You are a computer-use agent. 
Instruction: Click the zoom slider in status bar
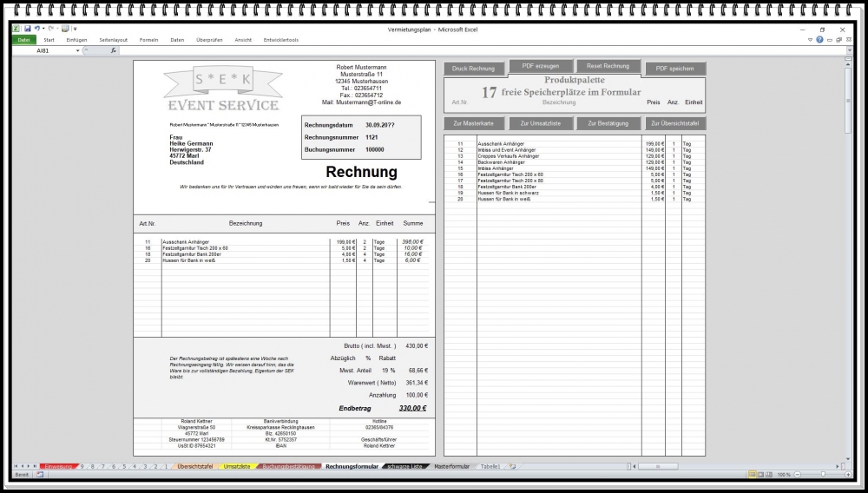(821, 475)
